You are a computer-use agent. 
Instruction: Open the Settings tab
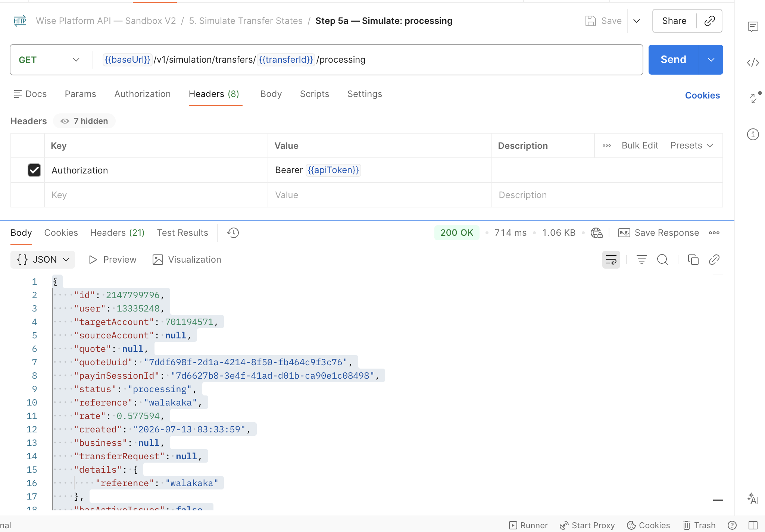[365, 94]
